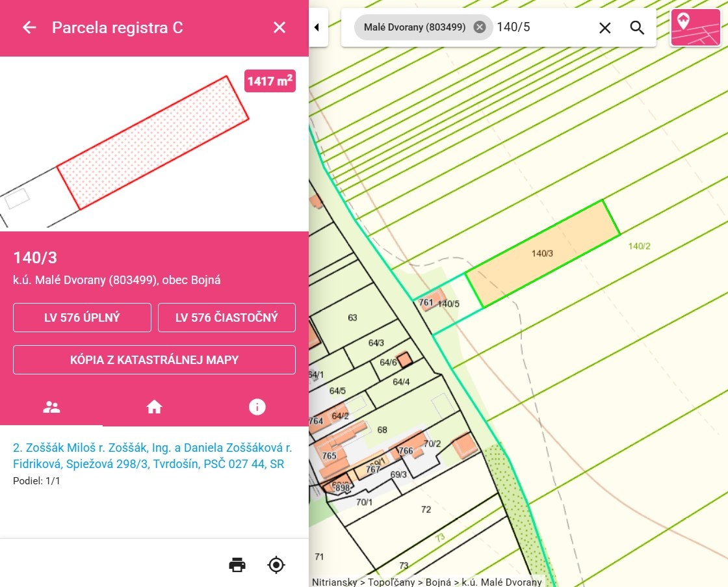
Task: Select building 766 on the map
Action: tap(406, 450)
